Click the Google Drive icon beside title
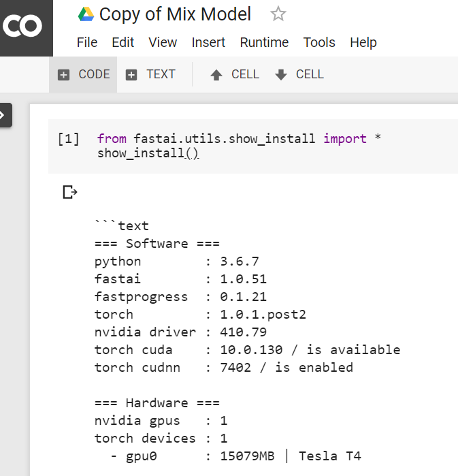 click(x=86, y=14)
